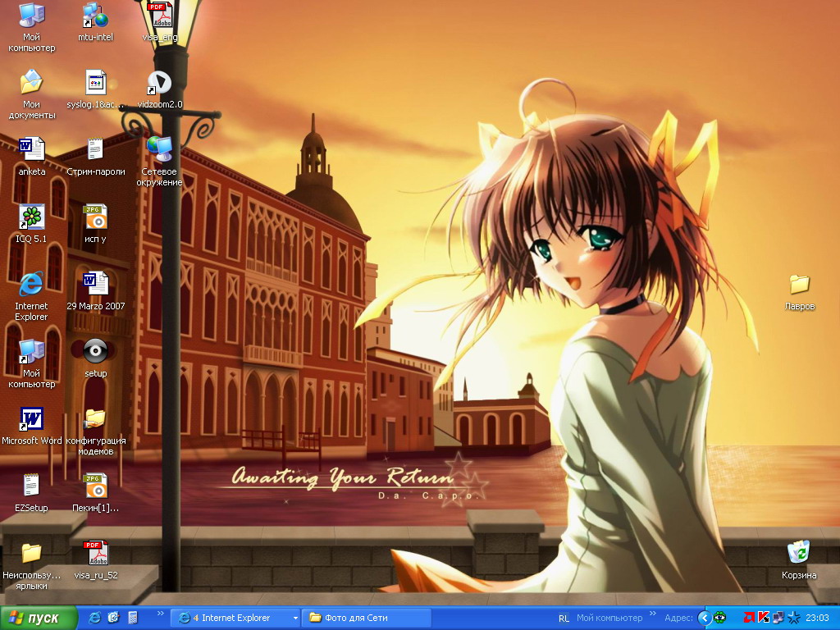Expand hidden Quick Launch items chevron
The image size is (840, 630).
160,614
